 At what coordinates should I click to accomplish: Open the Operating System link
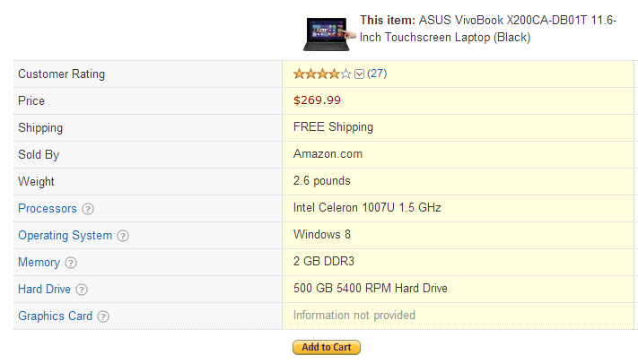66,236
